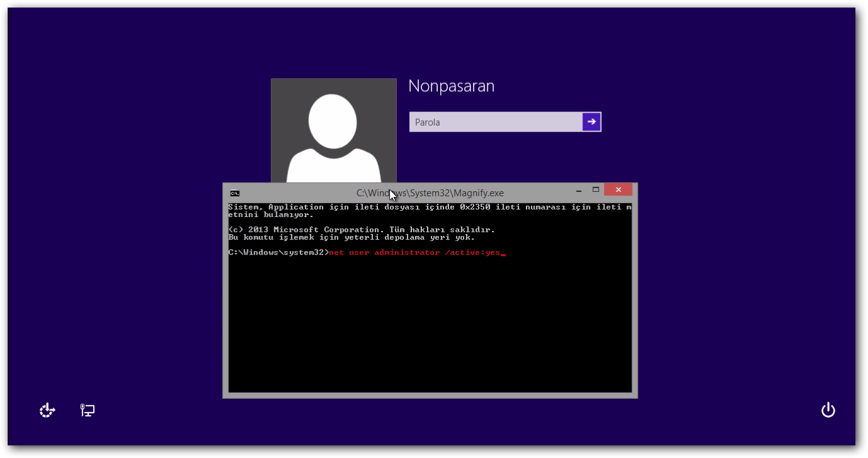Image resolution: width=868 pixels, height=458 pixels.
Task: Click the 'etnini bulamıyor.' line
Action: point(270,215)
